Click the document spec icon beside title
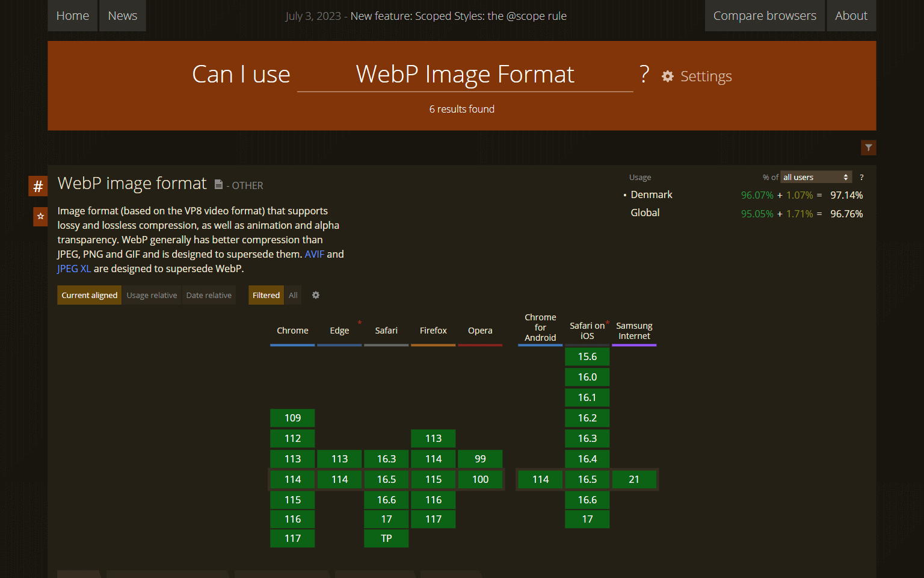This screenshot has height=578, width=924. click(x=219, y=185)
